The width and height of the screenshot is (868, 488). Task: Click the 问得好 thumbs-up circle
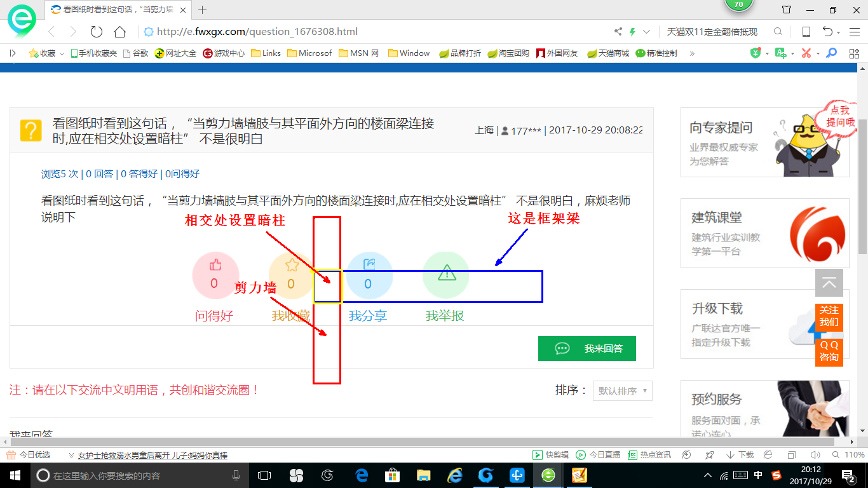pyautogui.click(x=215, y=276)
